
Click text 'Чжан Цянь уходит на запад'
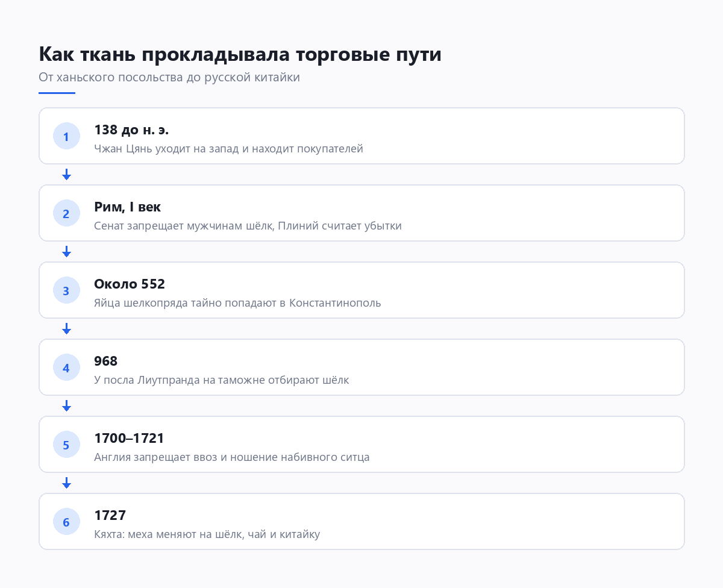[x=167, y=149]
